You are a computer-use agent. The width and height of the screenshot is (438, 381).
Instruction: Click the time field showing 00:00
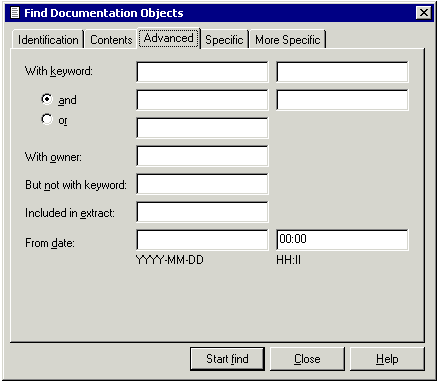342,240
